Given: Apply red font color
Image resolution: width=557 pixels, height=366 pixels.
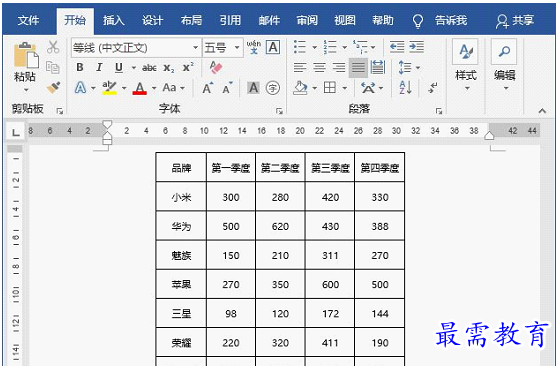Looking at the screenshot, I should pyautogui.click(x=140, y=88).
